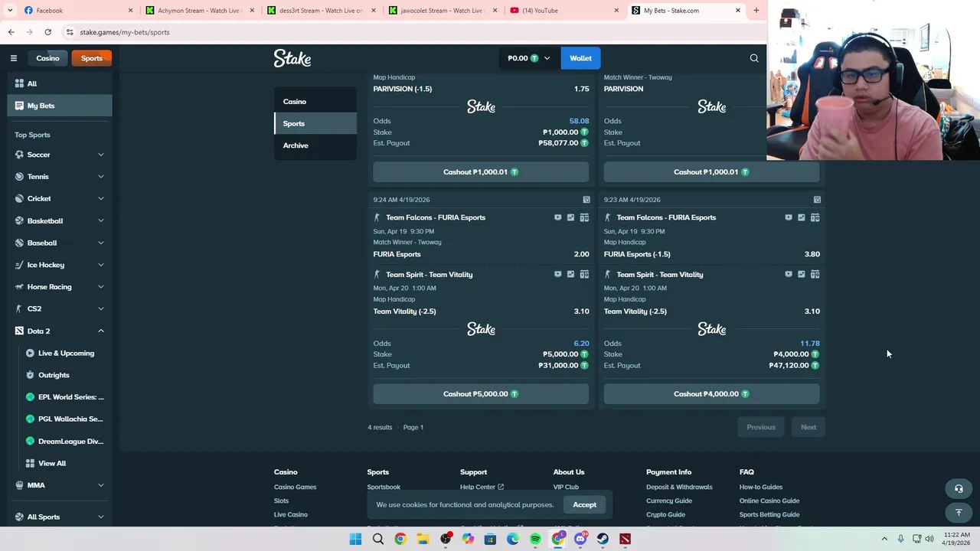Image resolution: width=980 pixels, height=551 pixels.
Task: Click the search magnifier in Stake header
Action: pos(754,58)
